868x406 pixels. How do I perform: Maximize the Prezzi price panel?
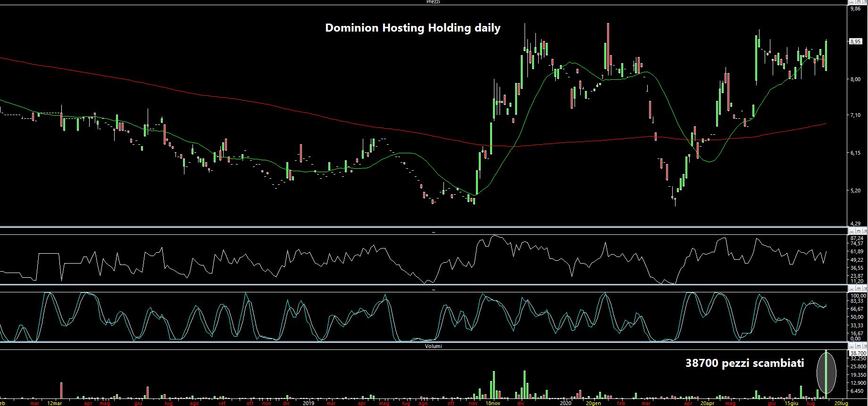858,1
